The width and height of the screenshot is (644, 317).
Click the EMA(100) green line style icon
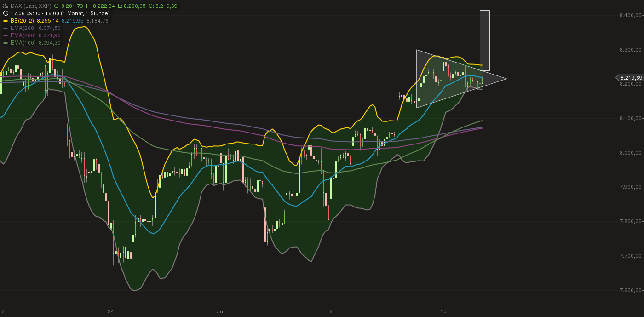click(x=6, y=43)
